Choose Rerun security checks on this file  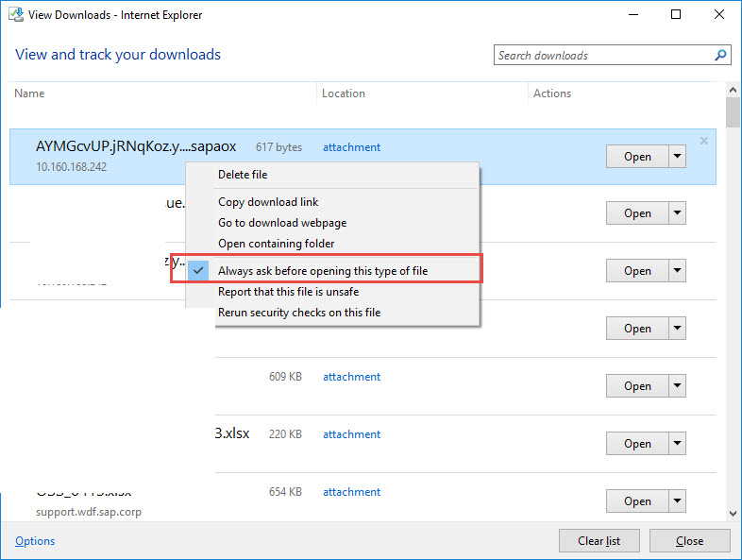pyautogui.click(x=299, y=313)
